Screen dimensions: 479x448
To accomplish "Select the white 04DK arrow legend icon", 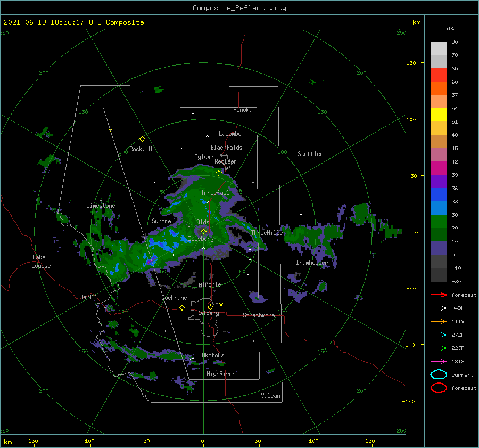I will point(439,308).
